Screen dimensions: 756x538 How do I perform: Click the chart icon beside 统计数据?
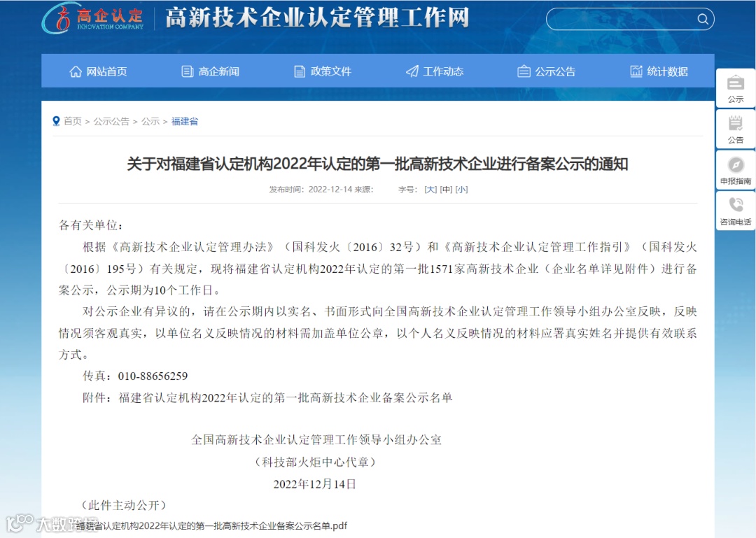(x=636, y=71)
